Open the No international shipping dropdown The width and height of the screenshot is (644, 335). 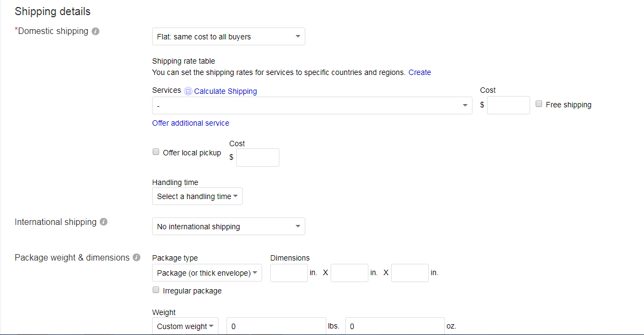(228, 227)
